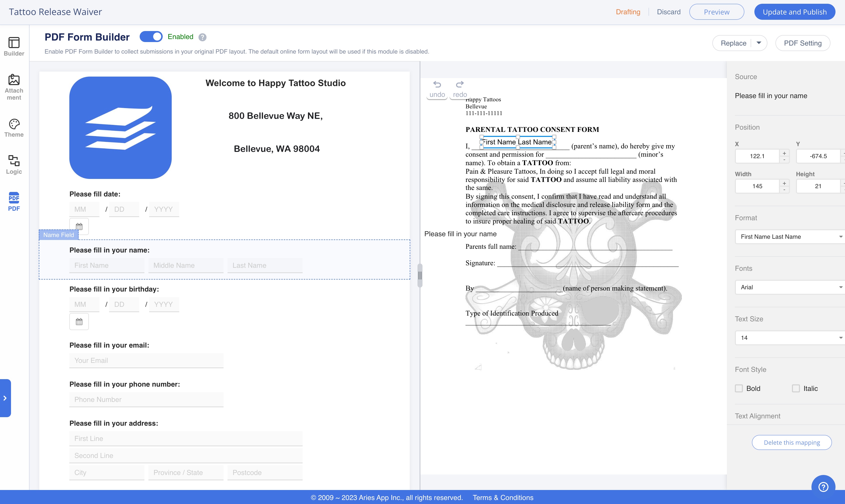Click the DD field under birthday
Screen dimensions: 845x504
124,305
